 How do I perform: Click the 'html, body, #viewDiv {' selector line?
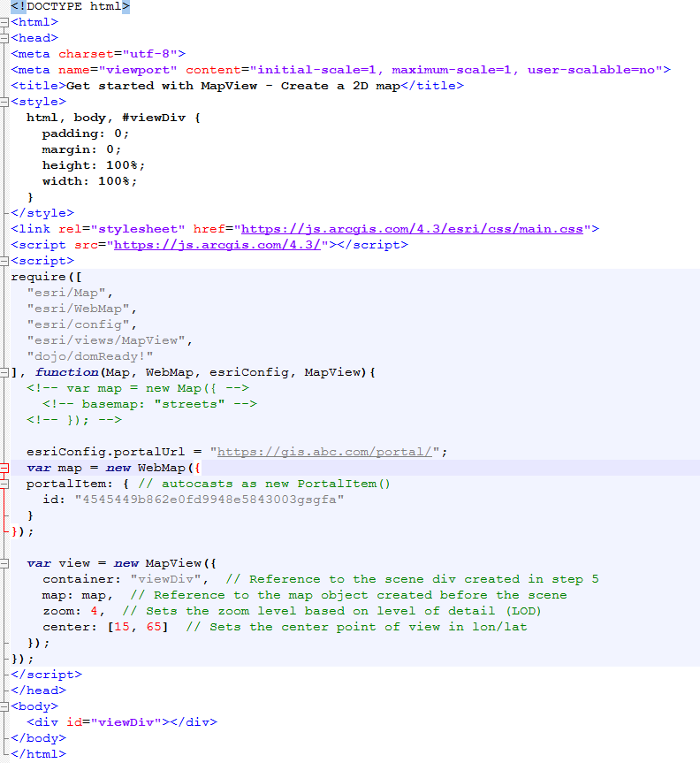click(x=113, y=118)
